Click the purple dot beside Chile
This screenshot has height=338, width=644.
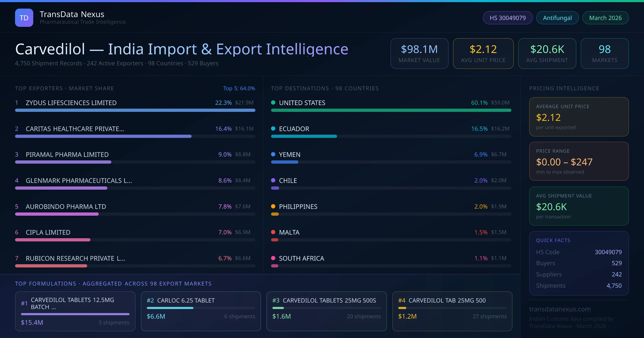point(273,180)
